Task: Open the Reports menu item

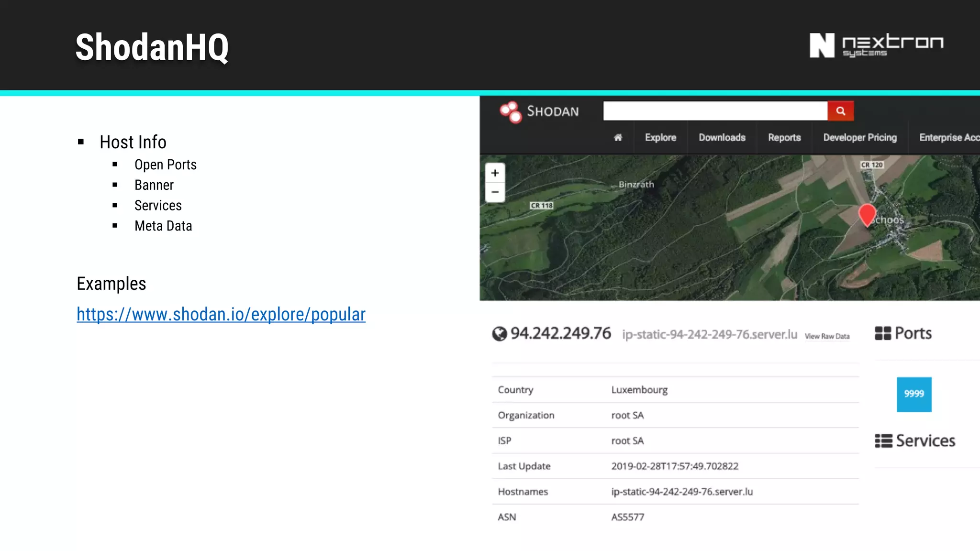Action: [x=784, y=138]
